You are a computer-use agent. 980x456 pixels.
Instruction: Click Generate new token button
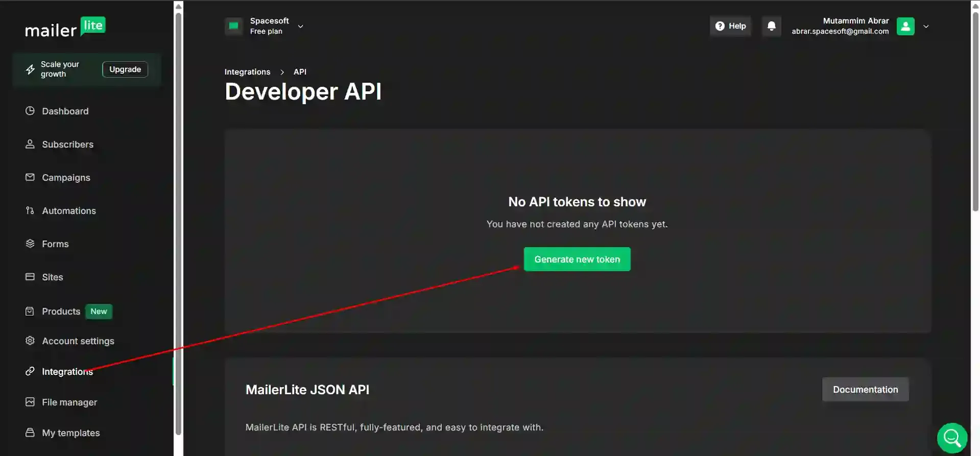(577, 259)
